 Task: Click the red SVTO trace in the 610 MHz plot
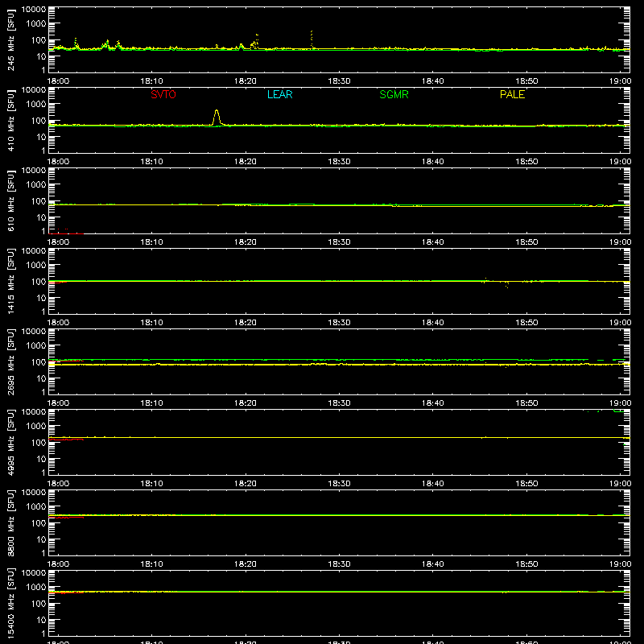click(66, 233)
